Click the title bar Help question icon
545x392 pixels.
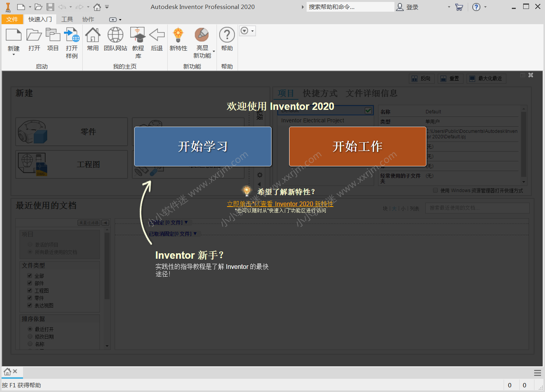tap(476, 7)
